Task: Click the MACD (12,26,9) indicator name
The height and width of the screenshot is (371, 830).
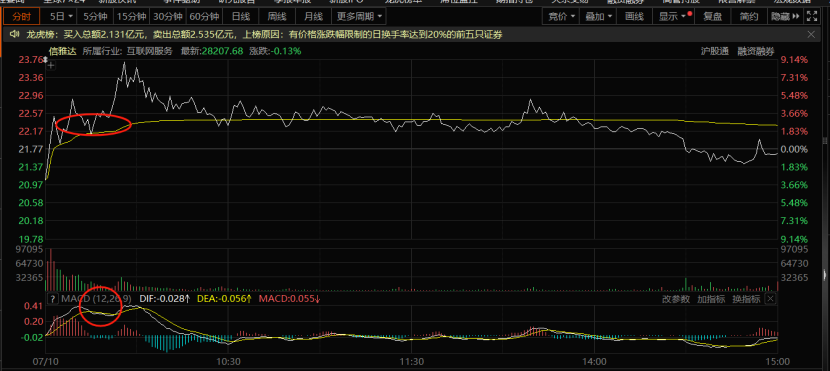Action: coord(96,299)
